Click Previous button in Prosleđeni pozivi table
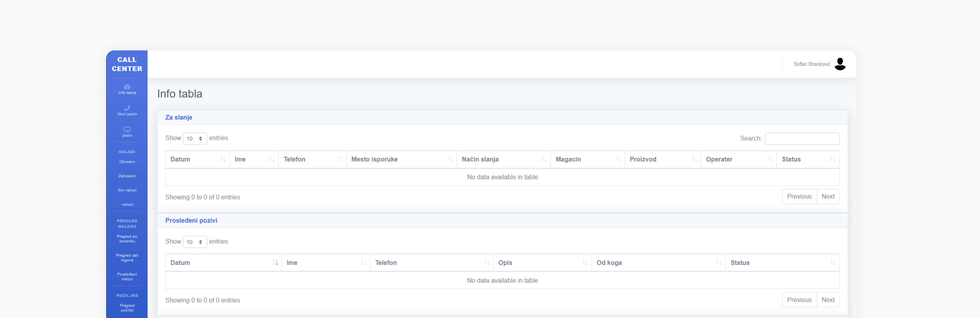 coord(799,300)
